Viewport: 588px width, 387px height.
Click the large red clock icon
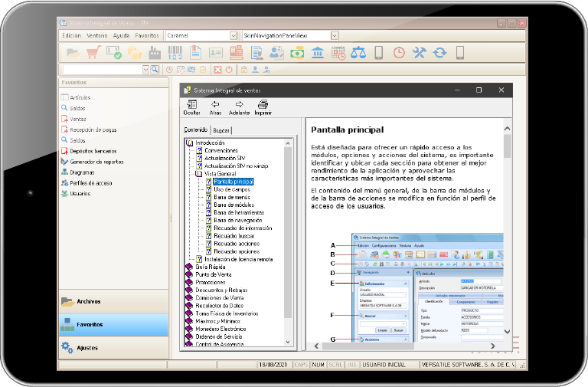[x=399, y=53]
